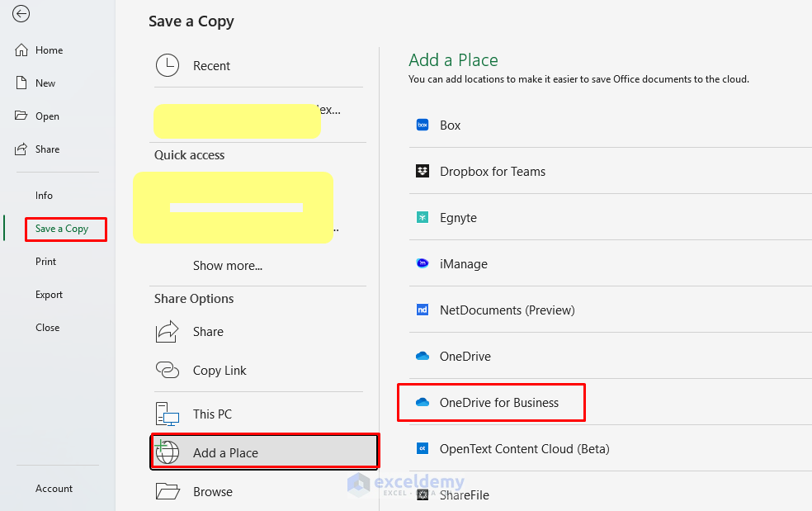Image resolution: width=812 pixels, height=511 pixels.
Task: Open the Account settings
Action: click(54, 488)
